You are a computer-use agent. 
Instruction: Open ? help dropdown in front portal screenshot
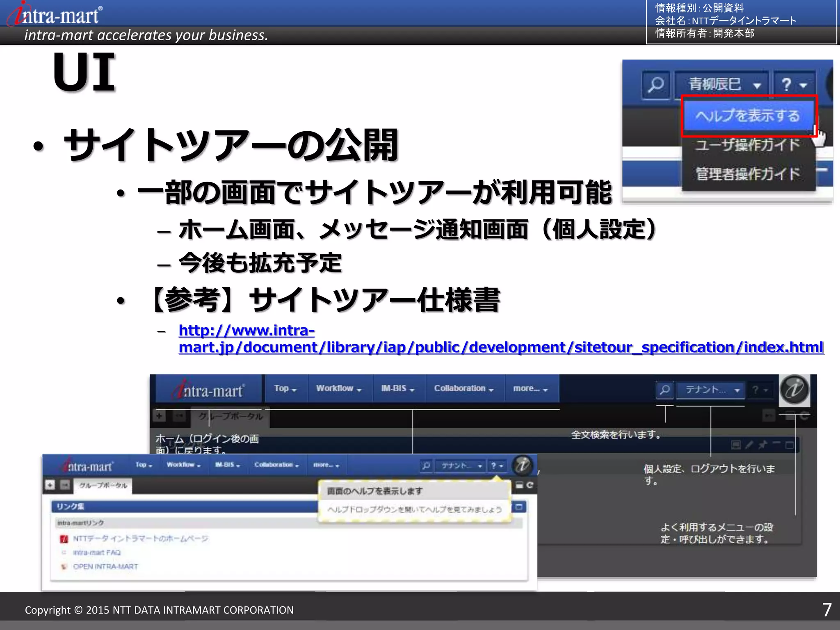click(497, 466)
